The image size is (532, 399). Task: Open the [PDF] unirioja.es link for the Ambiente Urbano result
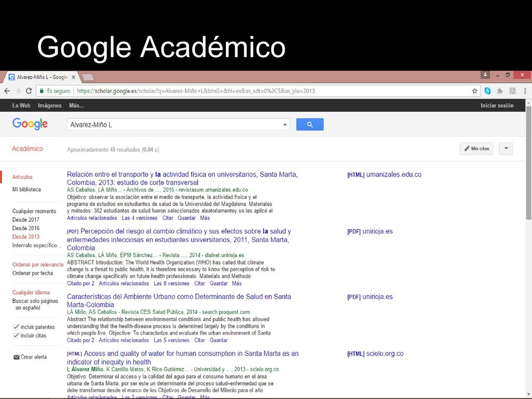(x=370, y=297)
